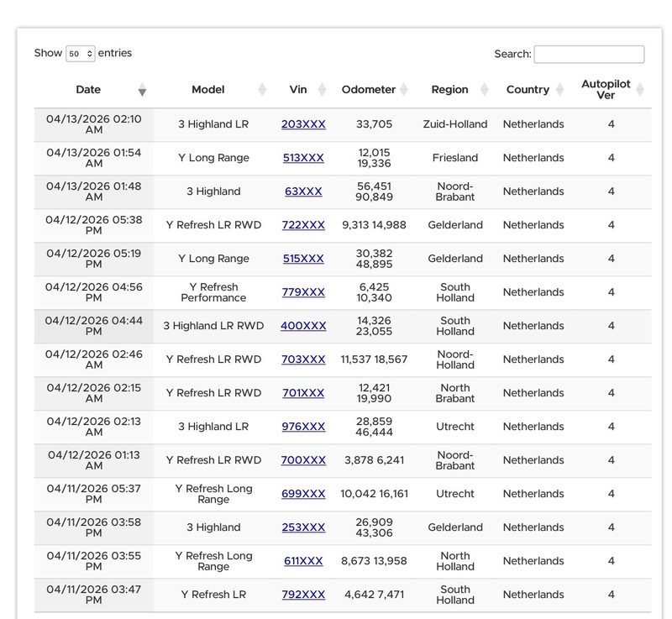This screenshot has height=619, width=672.
Task: Click odometer value 33,705
Action: click(374, 124)
